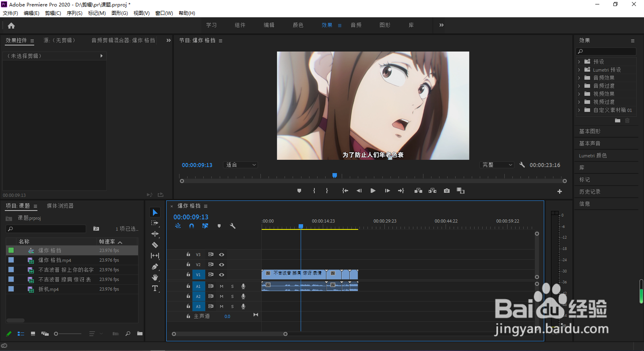644x351 pixels.
Task: Add marker in timeline panel
Action: pyautogui.click(x=219, y=226)
